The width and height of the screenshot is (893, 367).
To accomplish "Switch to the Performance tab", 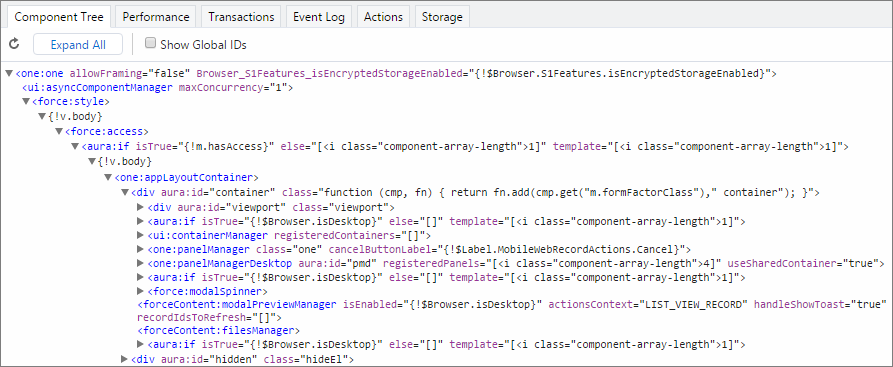I will (x=155, y=17).
